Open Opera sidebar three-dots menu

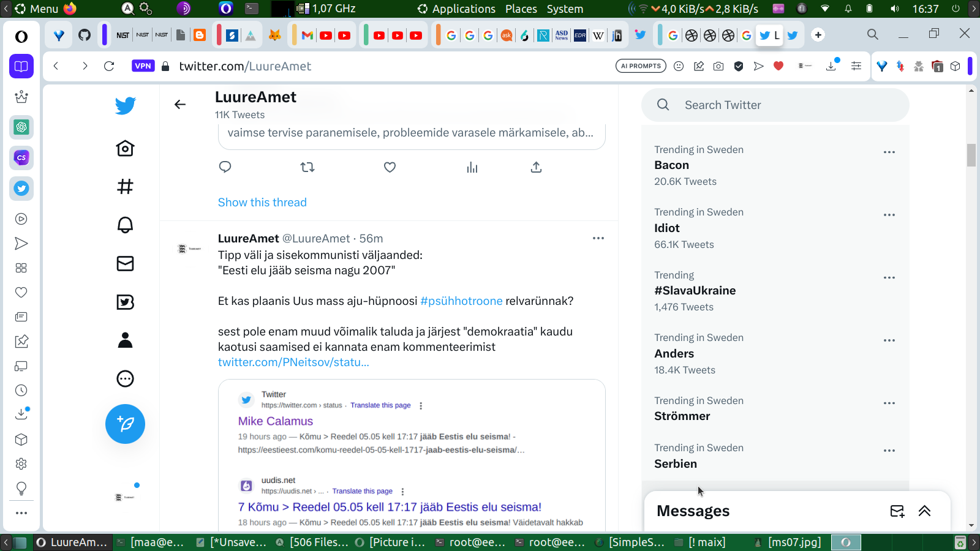[x=21, y=513]
